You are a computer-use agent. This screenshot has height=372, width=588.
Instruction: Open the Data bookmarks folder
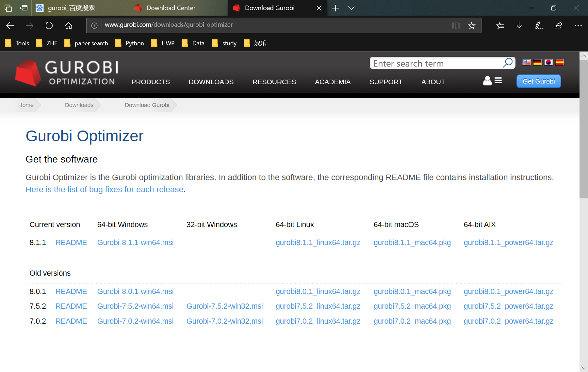click(x=193, y=43)
